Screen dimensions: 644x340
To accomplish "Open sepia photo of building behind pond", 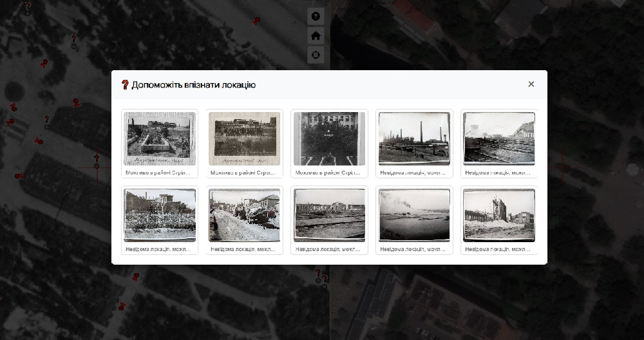I will coord(244,144).
